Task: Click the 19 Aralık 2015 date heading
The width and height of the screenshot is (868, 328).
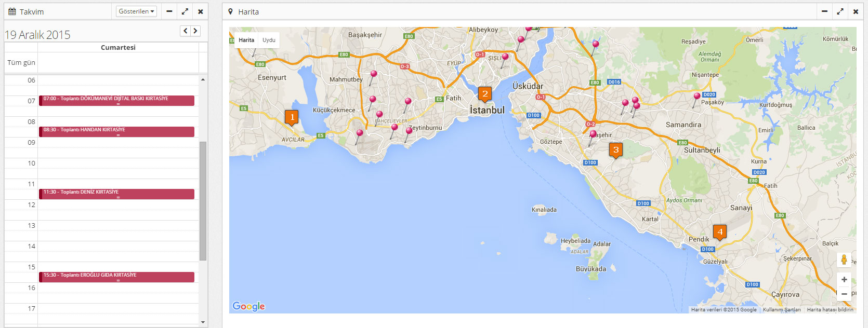Action: click(37, 35)
